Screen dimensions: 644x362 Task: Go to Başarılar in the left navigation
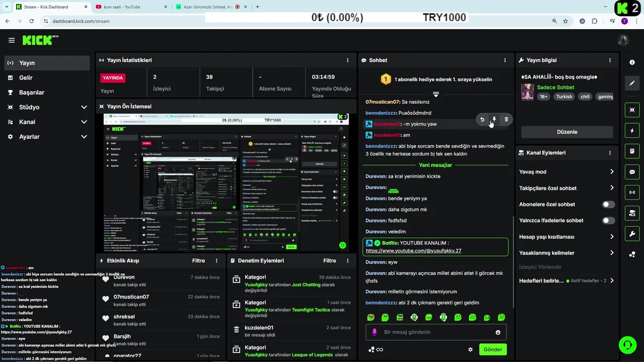click(47, 93)
